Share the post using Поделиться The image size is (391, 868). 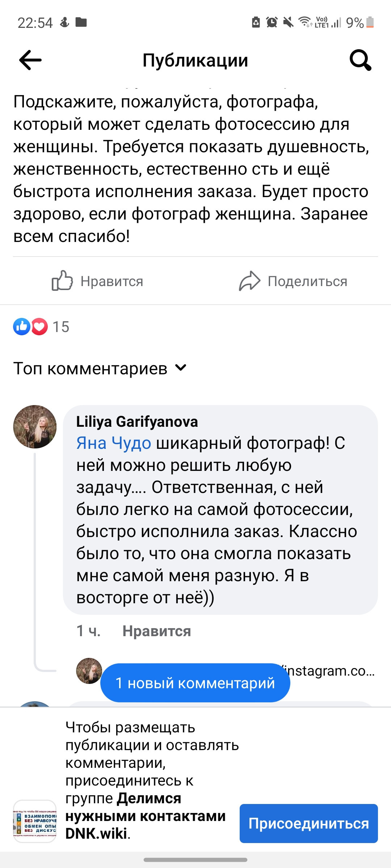click(x=308, y=281)
